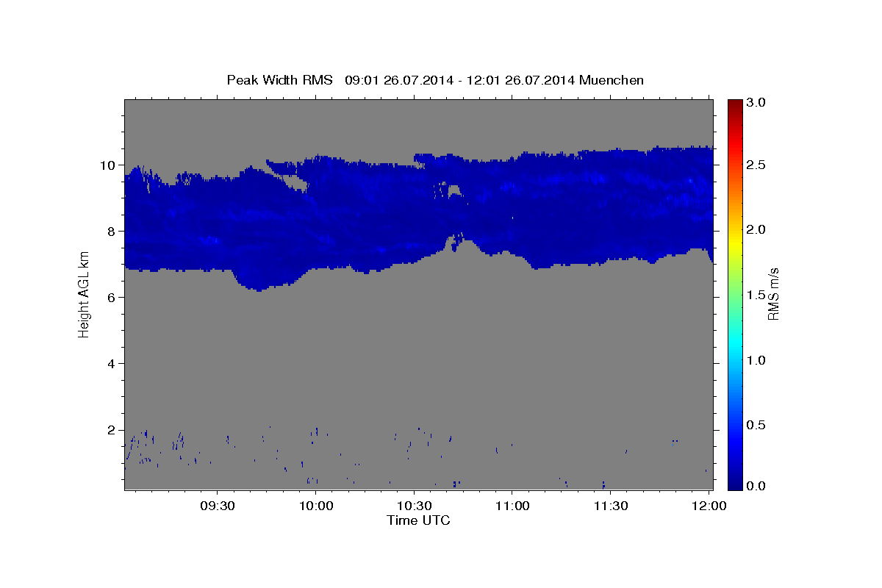Click the colorbar value 0.0
882x588 pixels.
click(x=756, y=486)
